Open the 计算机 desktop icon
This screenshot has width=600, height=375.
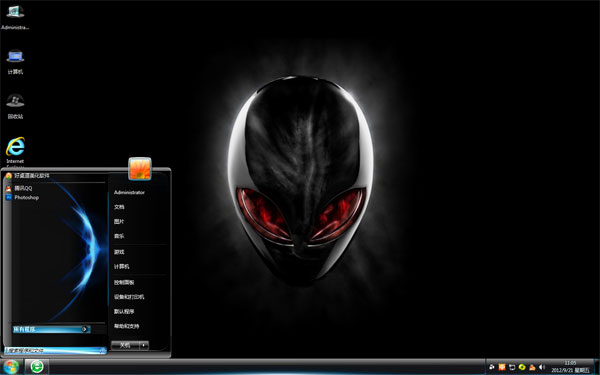coord(15,62)
